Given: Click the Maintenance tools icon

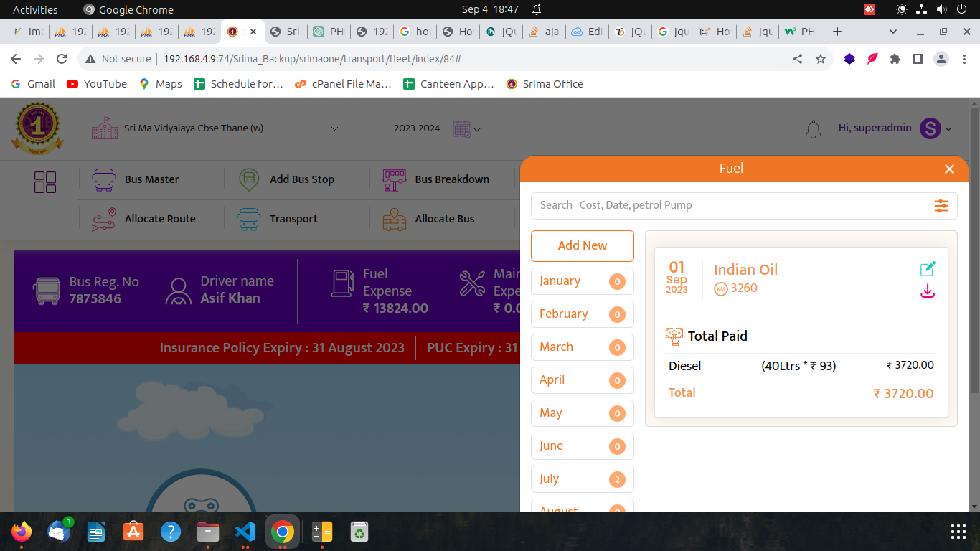Looking at the screenshot, I should pos(472,283).
